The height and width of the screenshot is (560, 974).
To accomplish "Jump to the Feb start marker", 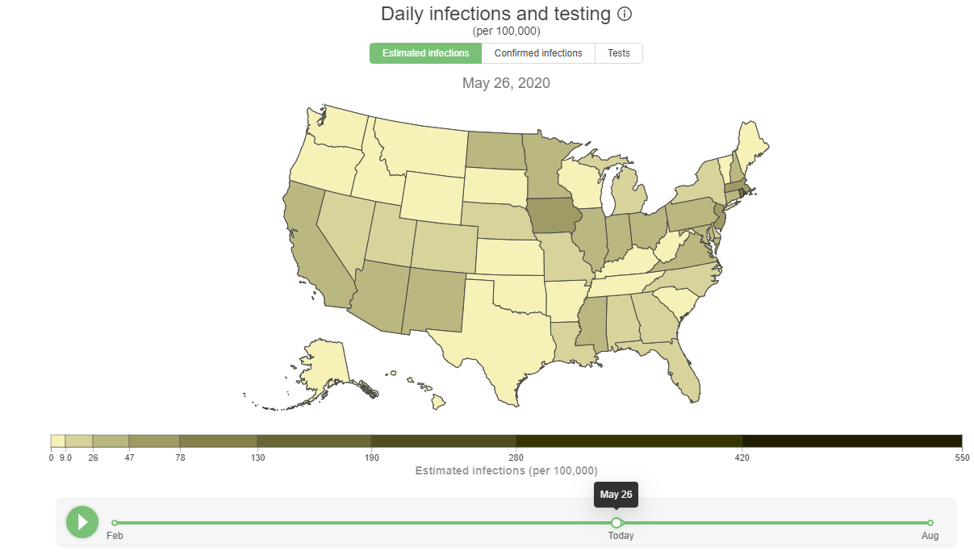I will pyautogui.click(x=115, y=523).
